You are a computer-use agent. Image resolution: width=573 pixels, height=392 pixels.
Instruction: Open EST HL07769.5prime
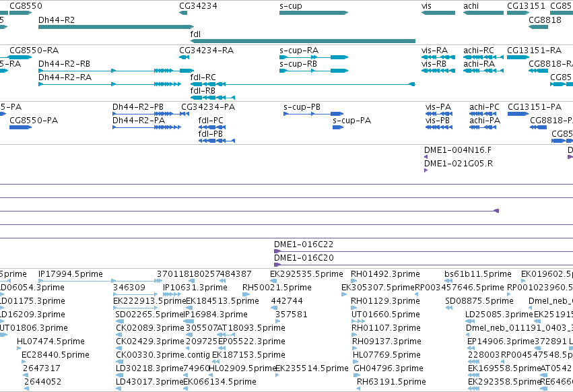[x=386, y=355]
